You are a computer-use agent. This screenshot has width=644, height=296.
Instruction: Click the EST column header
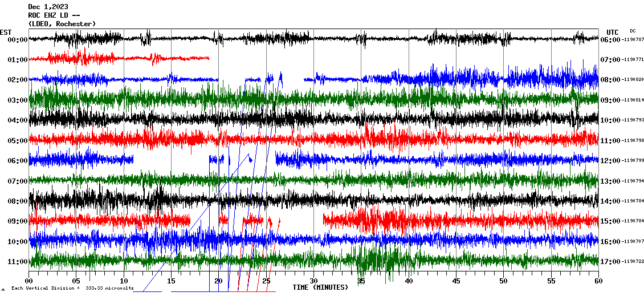6,33
